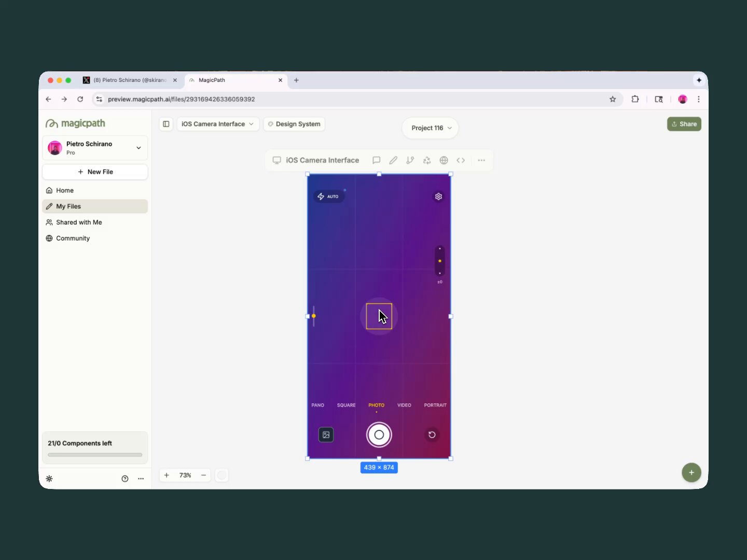Open the Chrome three-dot menu
The height and width of the screenshot is (560, 747).
[x=699, y=99]
